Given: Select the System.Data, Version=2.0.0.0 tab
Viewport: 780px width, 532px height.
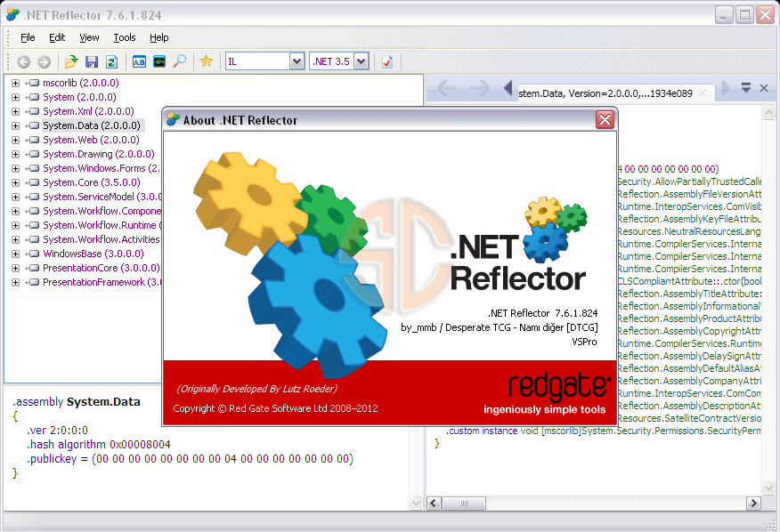Looking at the screenshot, I should tap(605, 93).
